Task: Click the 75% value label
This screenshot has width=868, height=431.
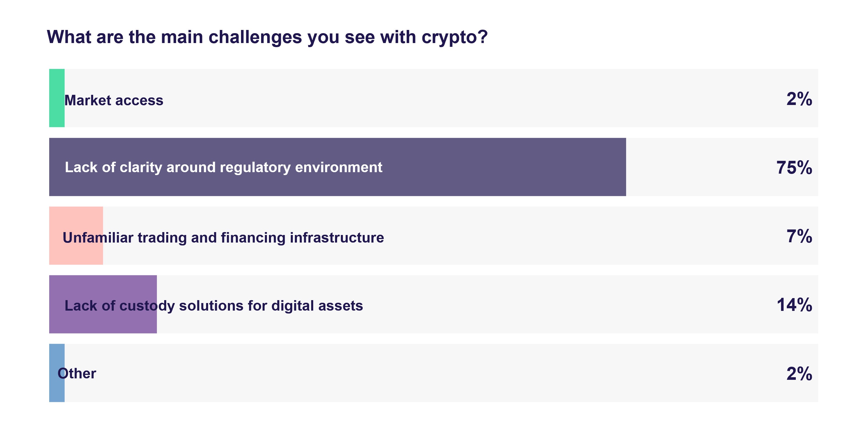Action: coord(794,168)
